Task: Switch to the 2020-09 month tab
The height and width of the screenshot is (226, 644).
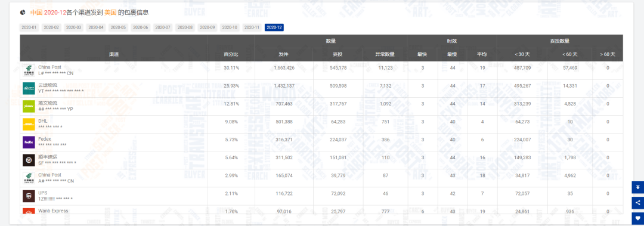Action: click(x=207, y=27)
